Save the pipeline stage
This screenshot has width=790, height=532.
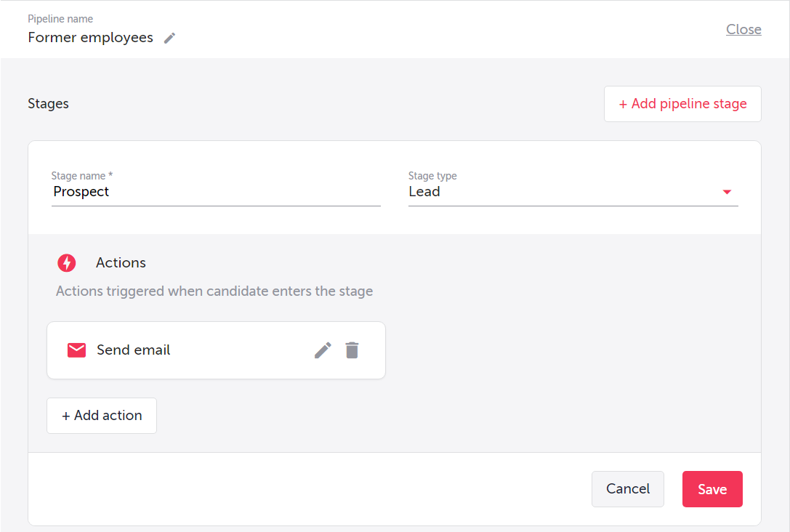point(712,489)
